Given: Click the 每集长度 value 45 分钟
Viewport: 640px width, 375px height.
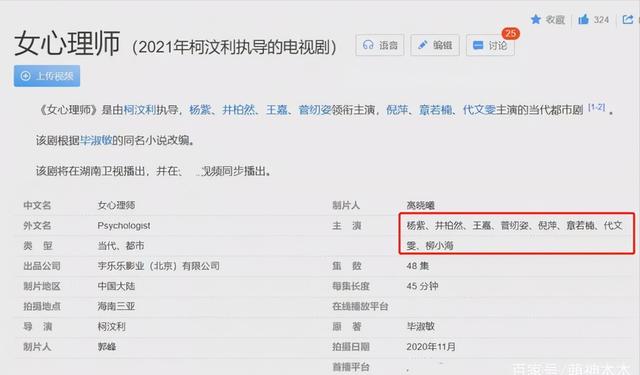Looking at the screenshot, I should pos(422,286).
